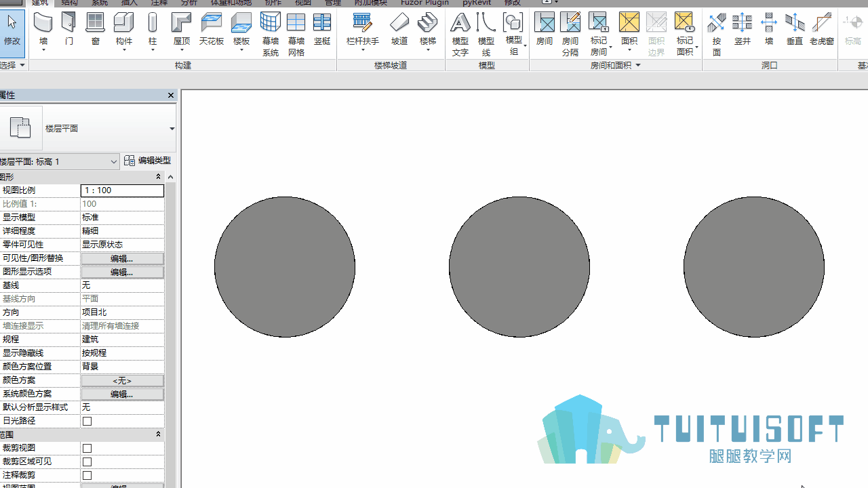
Task: Click the 编辑类型 button
Action: point(147,161)
